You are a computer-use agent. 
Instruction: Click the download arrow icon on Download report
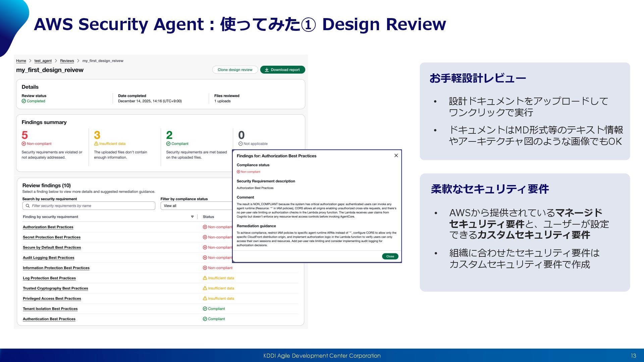coord(267,70)
